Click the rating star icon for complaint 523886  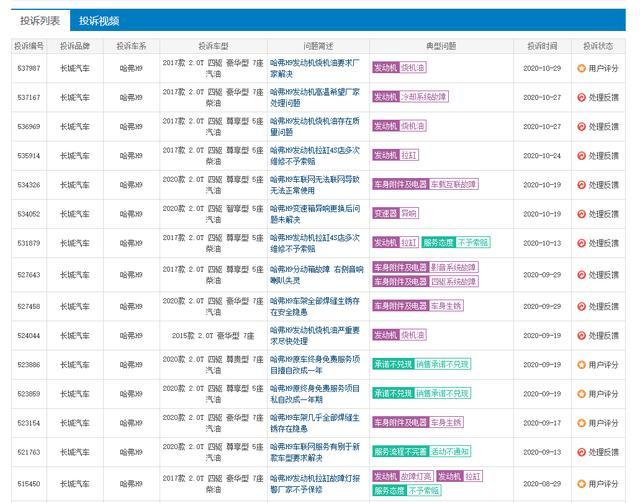pyautogui.click(x=581, y=365)
